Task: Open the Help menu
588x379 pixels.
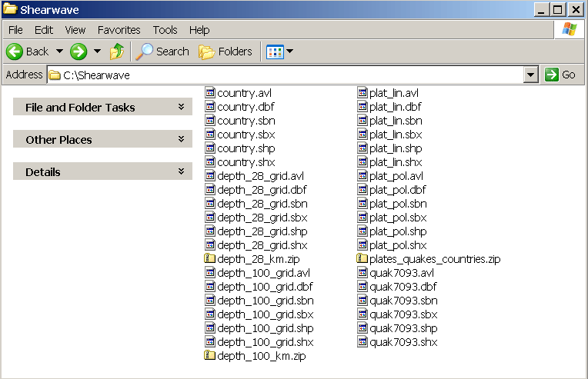Action: [199, 30]
